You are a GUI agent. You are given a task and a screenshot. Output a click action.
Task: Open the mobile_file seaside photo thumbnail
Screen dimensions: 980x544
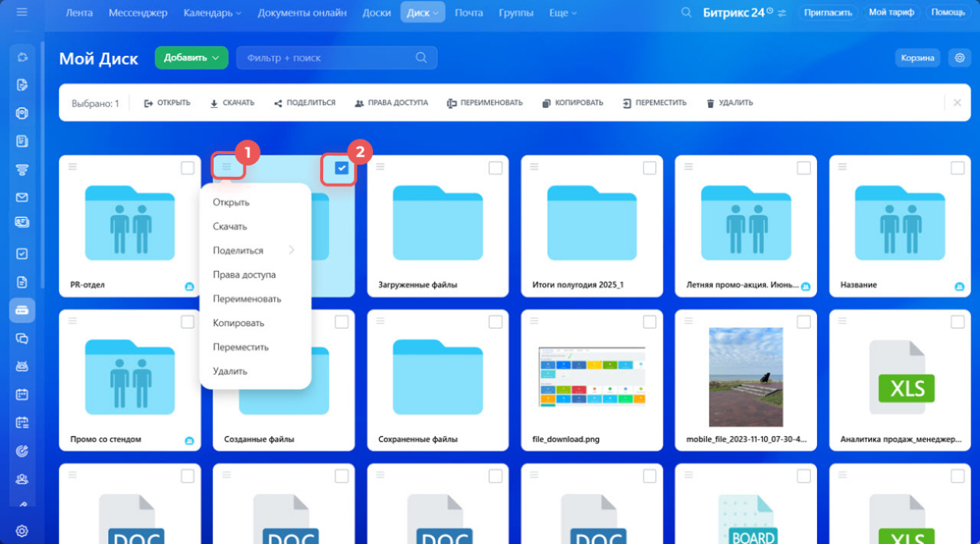tap(746, 376)
